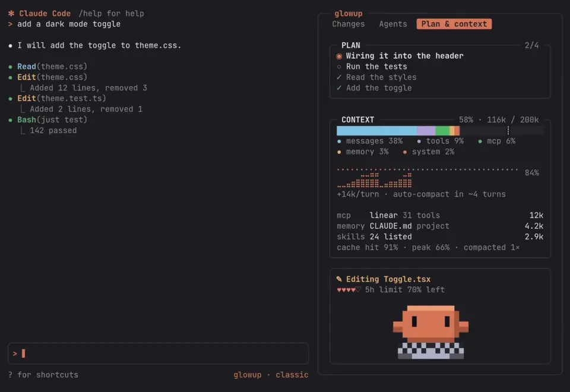Click the empty circle beside Run the tests
570x392 pixels.
(339, 67)
